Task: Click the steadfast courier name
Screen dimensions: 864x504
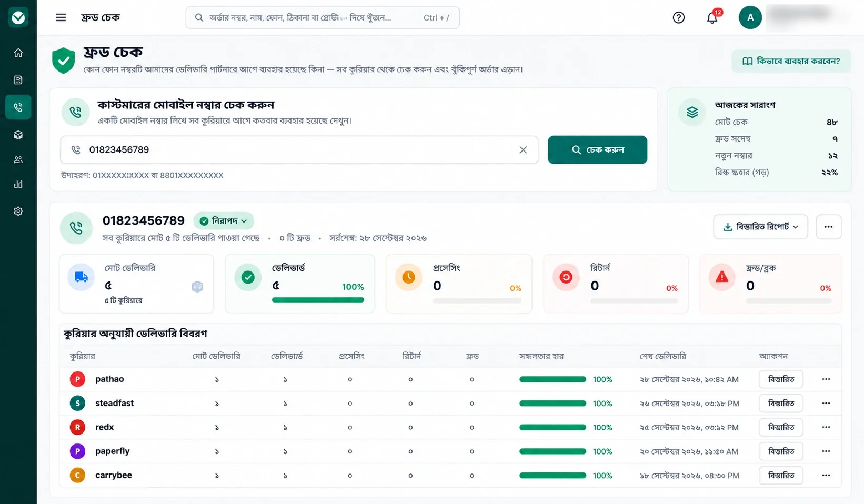Action: click(x=114, y=403)
